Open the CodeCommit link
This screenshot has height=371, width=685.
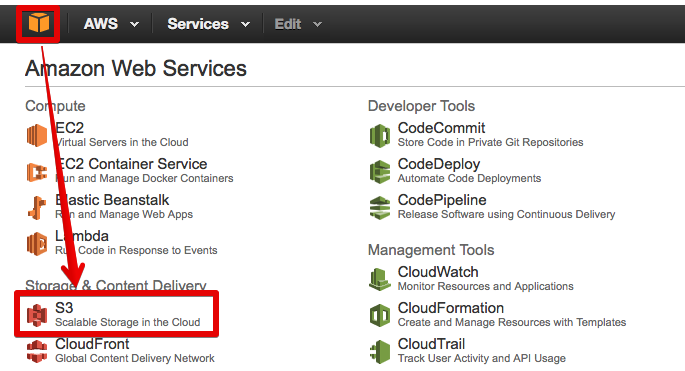[x=441, y=128]
